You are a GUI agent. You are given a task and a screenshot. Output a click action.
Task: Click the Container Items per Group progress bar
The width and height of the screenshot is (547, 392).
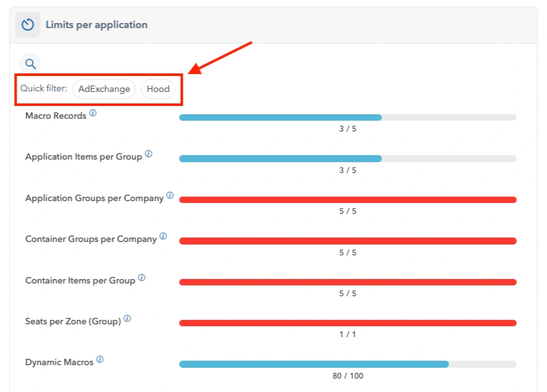pos(348,282)
